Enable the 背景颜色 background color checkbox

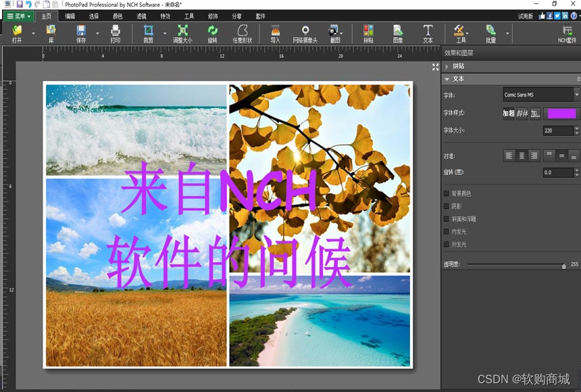coord(447,193)
